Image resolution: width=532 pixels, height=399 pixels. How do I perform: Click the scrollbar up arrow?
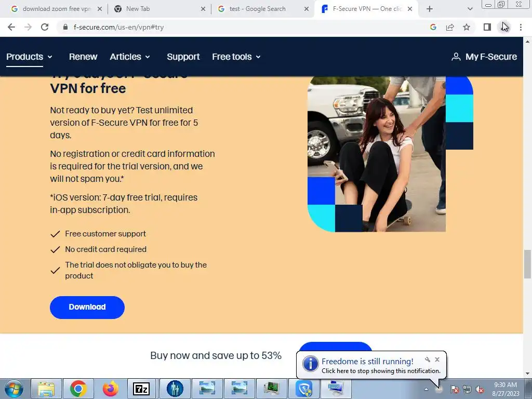[x=527, y=42]
